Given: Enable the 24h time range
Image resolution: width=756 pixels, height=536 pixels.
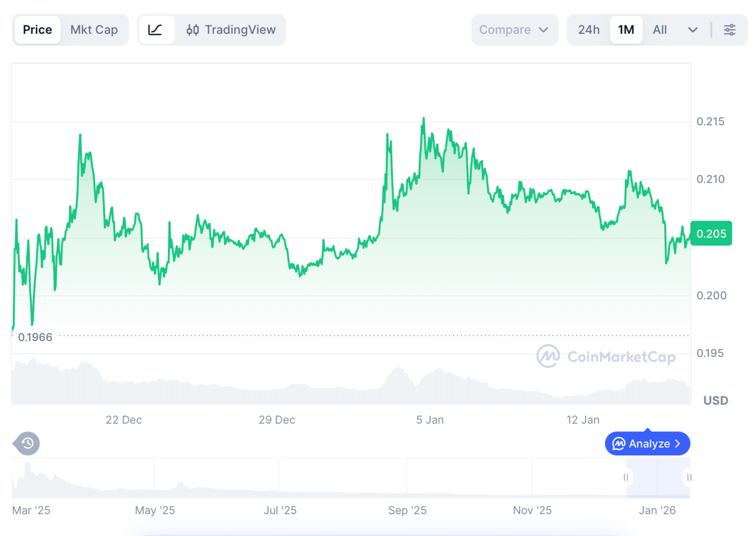Looking at the screenshot, I should pyautogui.click(x=588, y=30).
